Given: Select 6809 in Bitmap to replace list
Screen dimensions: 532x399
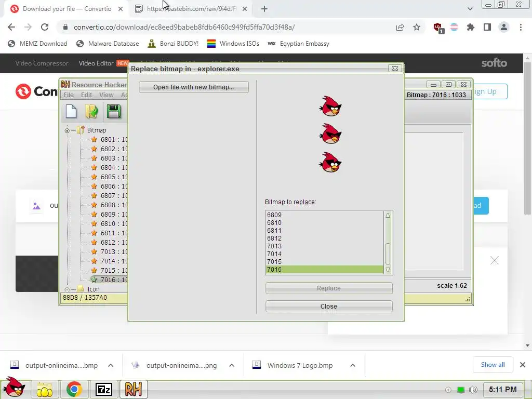Looking at the screenshot, I should pyautogui.click(x=325, y=215).
